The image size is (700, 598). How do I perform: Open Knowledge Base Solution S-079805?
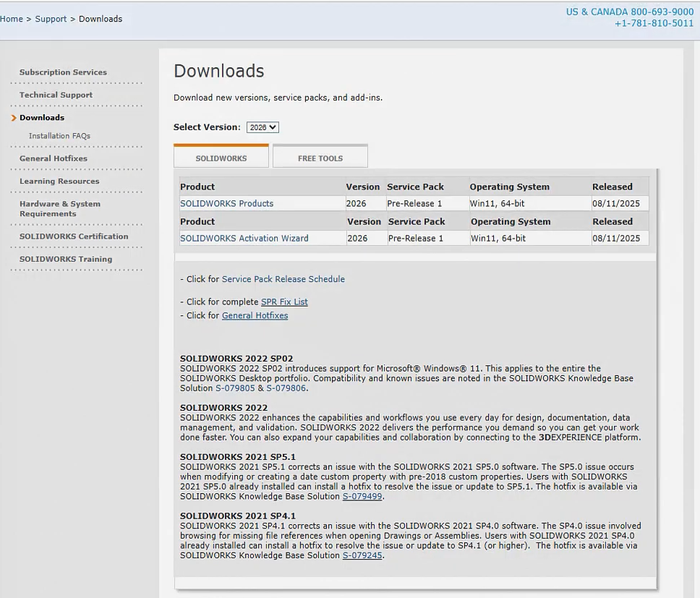click(x=235, y=388)
